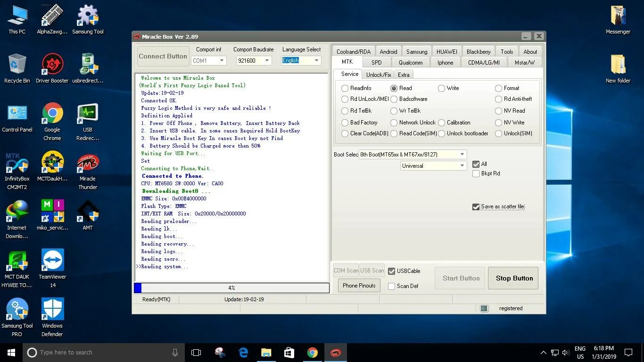
Task: Click the 4% progress bar
Action: [x=231, y=288]
